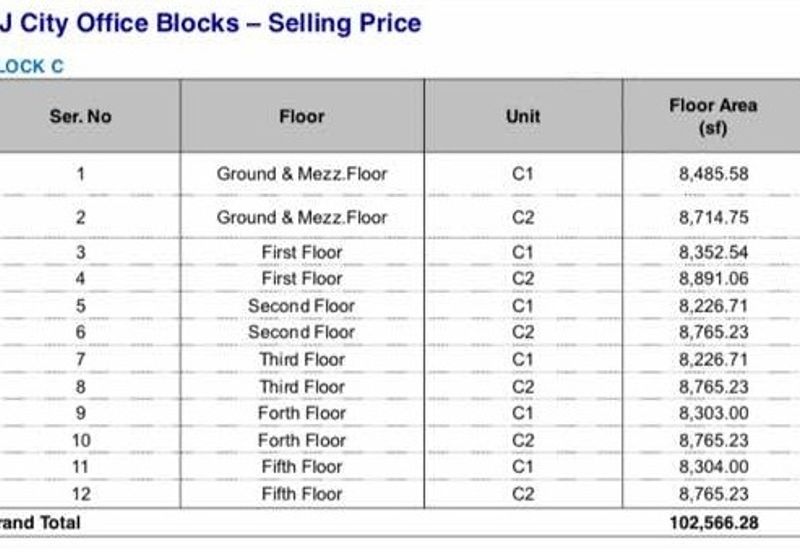800x552 pixels.
Task: Select the Floor column header
Action: pyautogui.click(x=301, y=116)
